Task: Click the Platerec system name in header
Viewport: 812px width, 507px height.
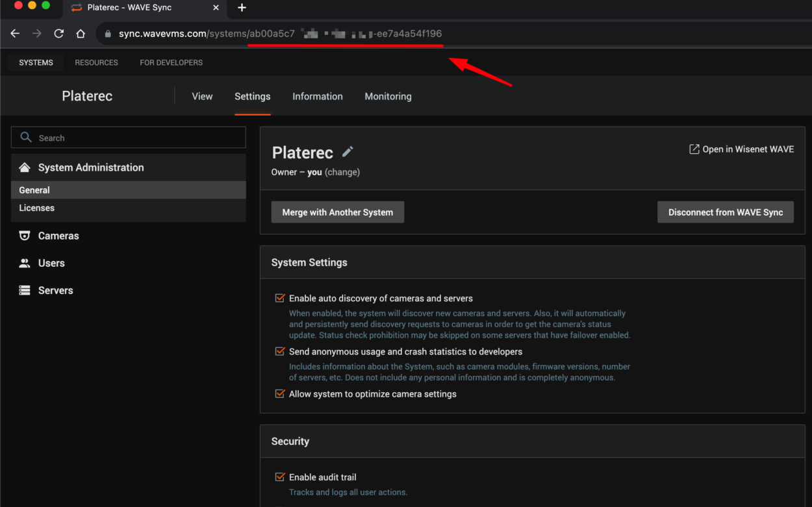Action: (87, 96)
